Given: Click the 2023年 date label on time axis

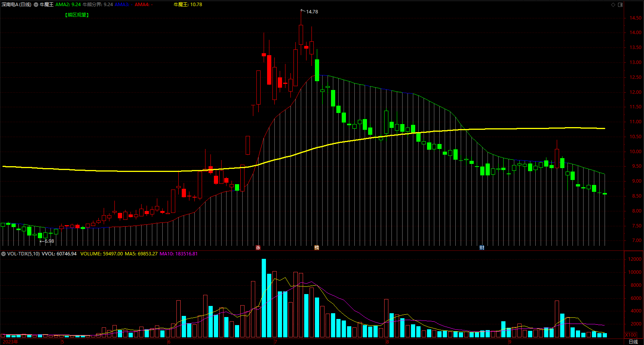Looking at the screenshot, I should coord(10,342).
